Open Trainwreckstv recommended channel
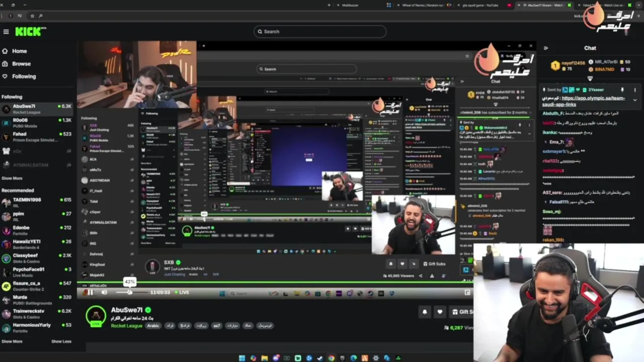This screenshot has width=644, height=362. coord(36,313)
